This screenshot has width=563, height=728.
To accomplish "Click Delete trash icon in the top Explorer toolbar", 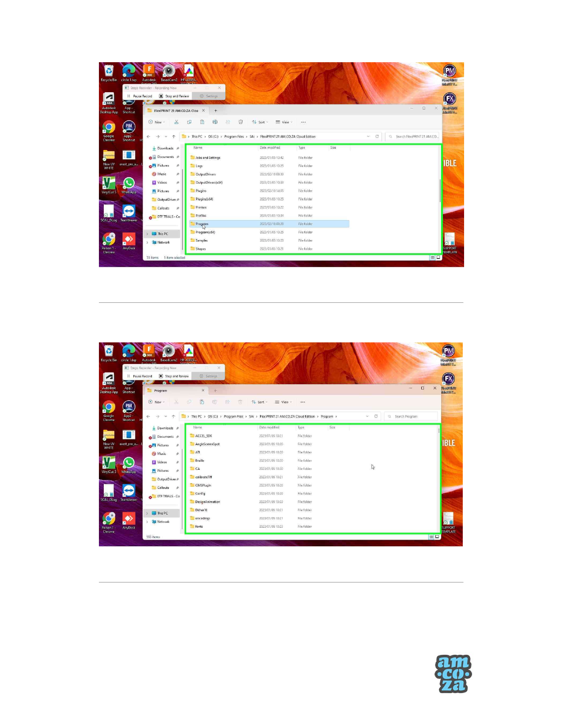I will click(x=241, y=122).
